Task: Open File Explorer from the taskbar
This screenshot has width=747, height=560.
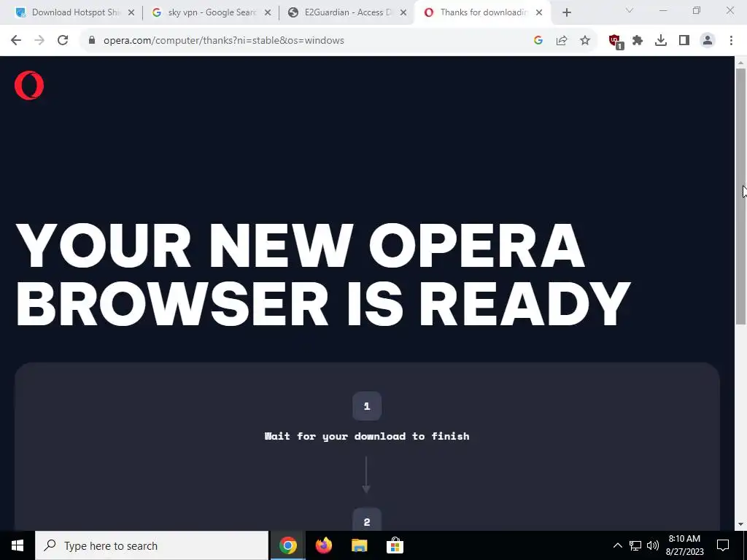Action: (359, 545)
